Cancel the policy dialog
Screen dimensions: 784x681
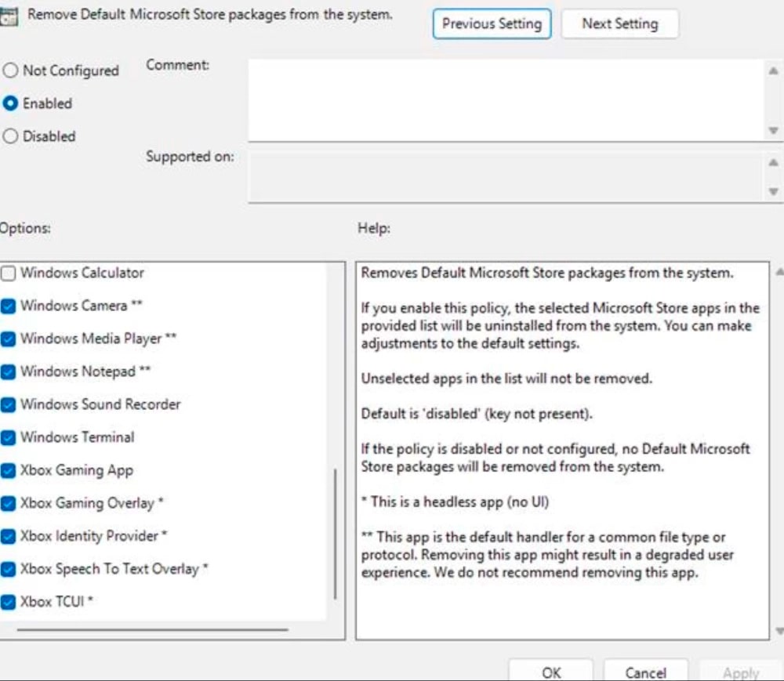coord(645,672)
